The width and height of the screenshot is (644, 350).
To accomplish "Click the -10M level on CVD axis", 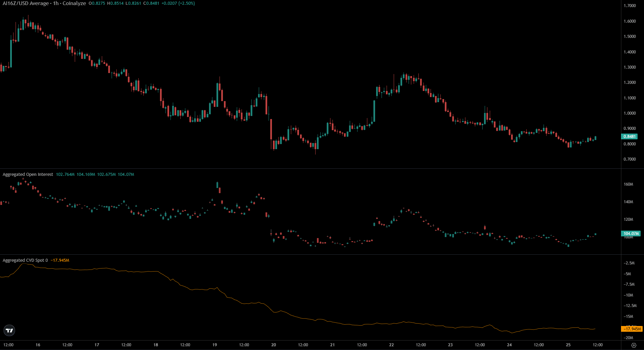I will [628, 295].
